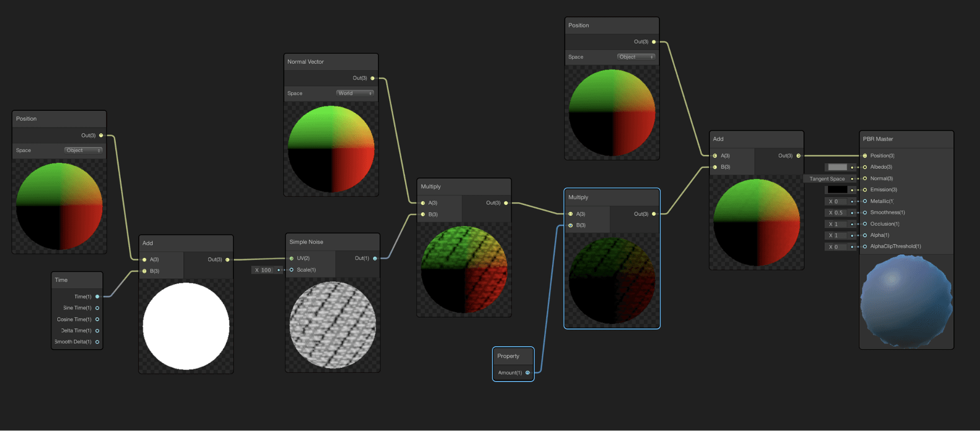
Task: Click the Time(1) output port
Action: pyautogui.click(x=97, y=297)
